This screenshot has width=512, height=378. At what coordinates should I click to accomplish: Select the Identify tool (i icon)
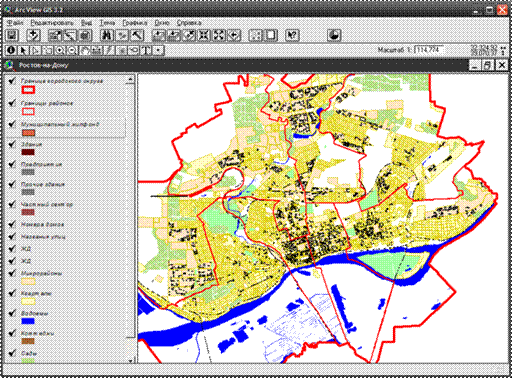(11, 50)
